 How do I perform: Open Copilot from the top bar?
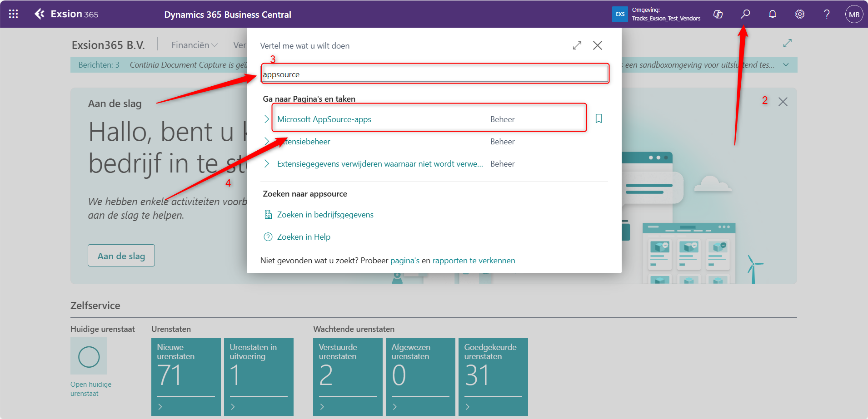(718, 14)
